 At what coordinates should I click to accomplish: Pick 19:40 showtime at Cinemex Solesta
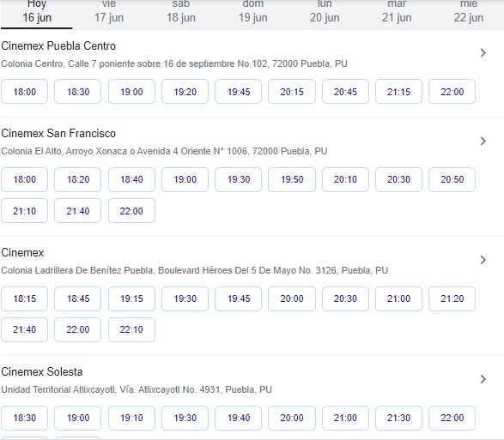click(238, 418)
